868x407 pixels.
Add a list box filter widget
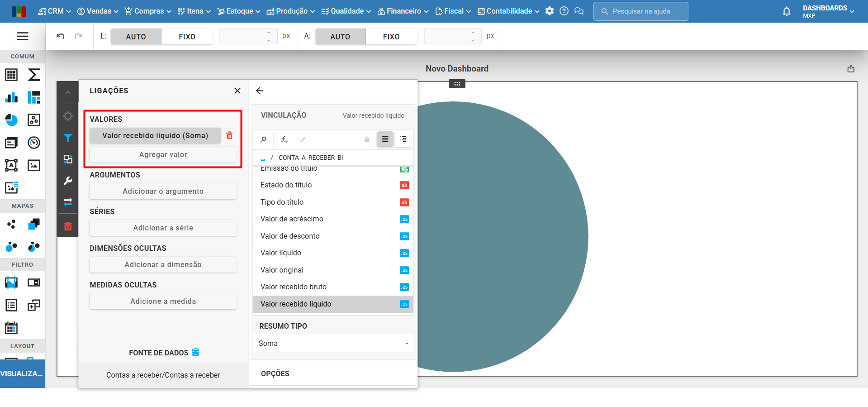click(11, 305)
